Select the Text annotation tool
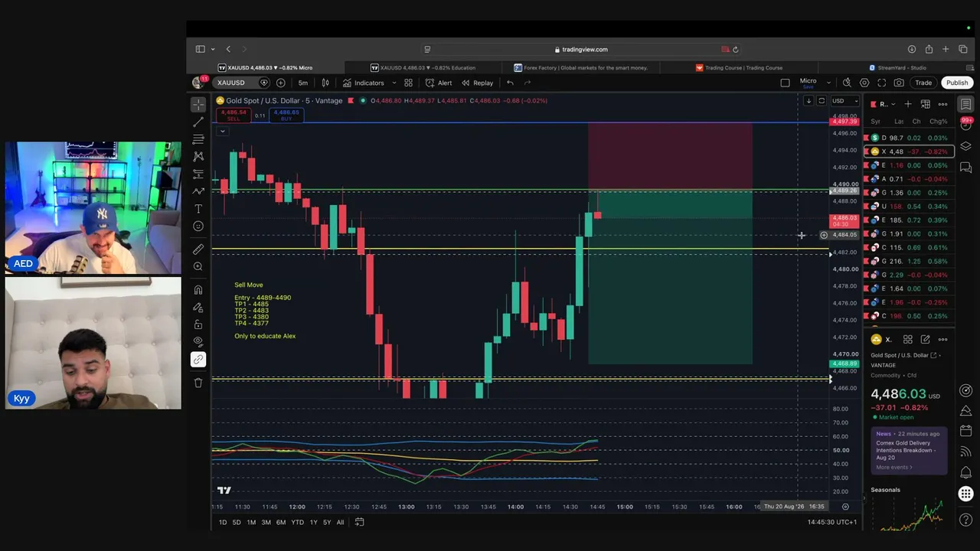Image resolution: width=980 pixels, height=551 pixels. pos(198,209)
